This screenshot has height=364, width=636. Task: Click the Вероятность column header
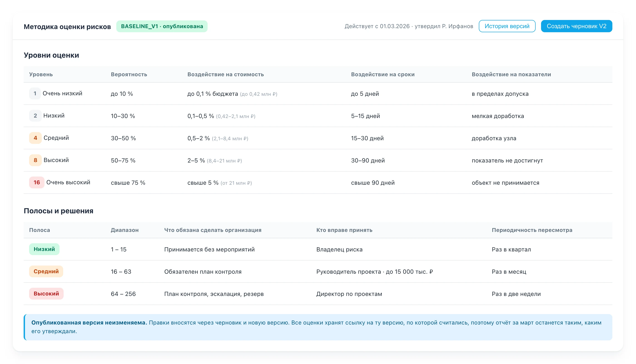coord(129,74)
